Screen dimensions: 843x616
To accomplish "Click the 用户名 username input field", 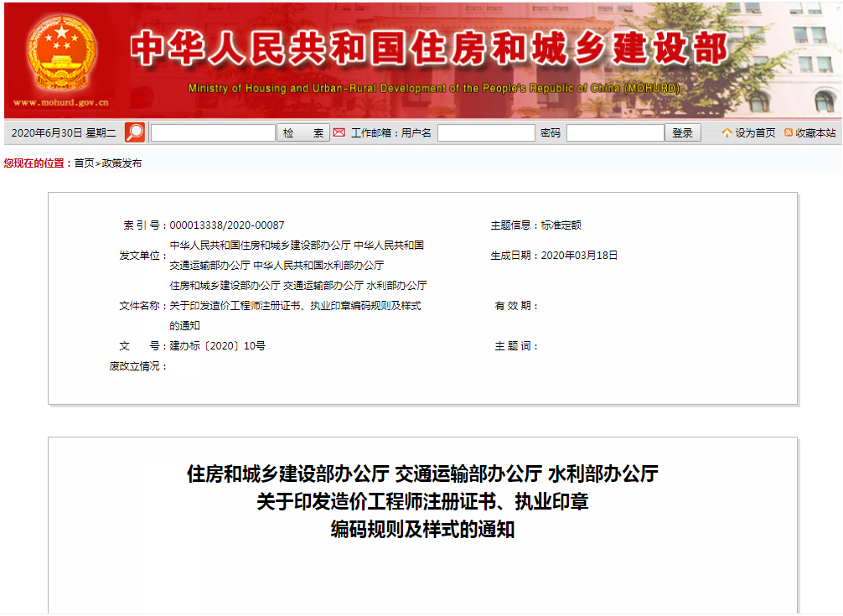I will coord(486,133).
